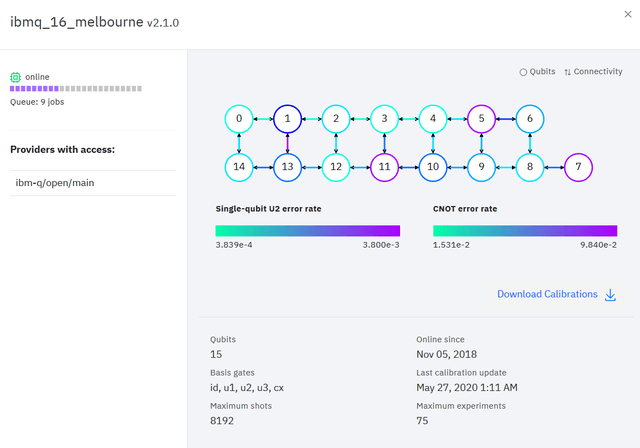Click the 9.840e-2 maximum CNOT error value
The height and width of the screenshot is (448, 640).
(x=598, y=245)
